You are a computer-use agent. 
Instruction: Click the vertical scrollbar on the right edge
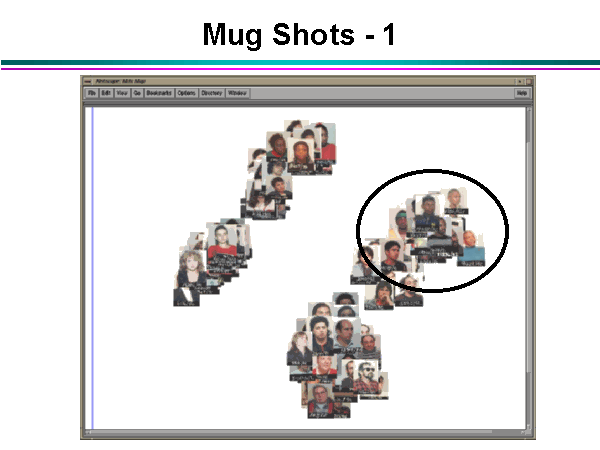tap(528, 260)
